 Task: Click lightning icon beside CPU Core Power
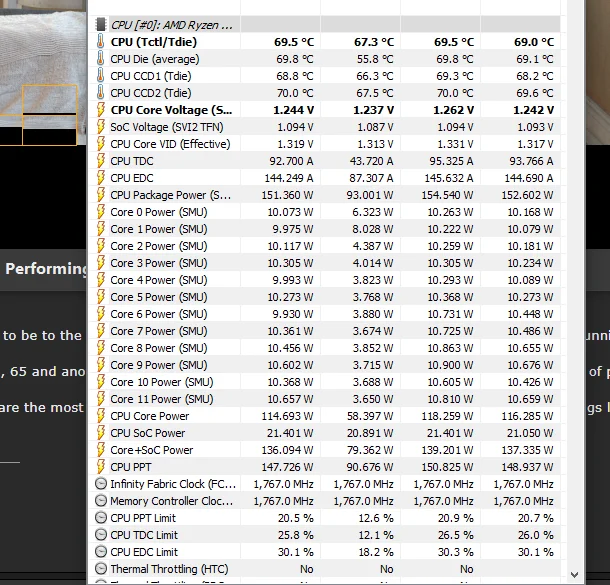click(x=101, y=415)
